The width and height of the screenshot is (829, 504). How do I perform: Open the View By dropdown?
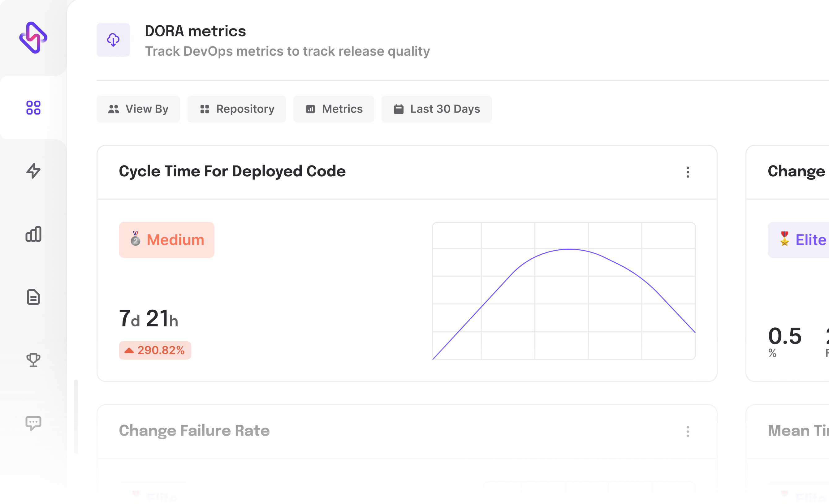[x=138, y=109]
